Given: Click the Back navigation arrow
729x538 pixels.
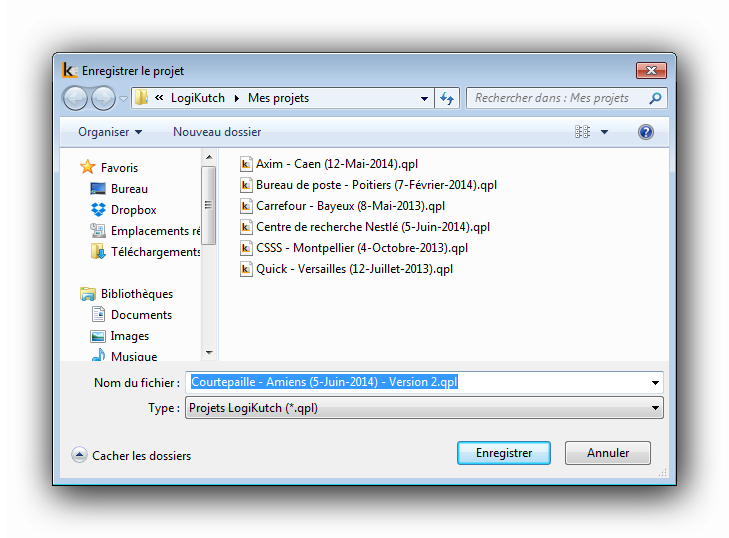Looking at the screenshot, I should 75,99.
